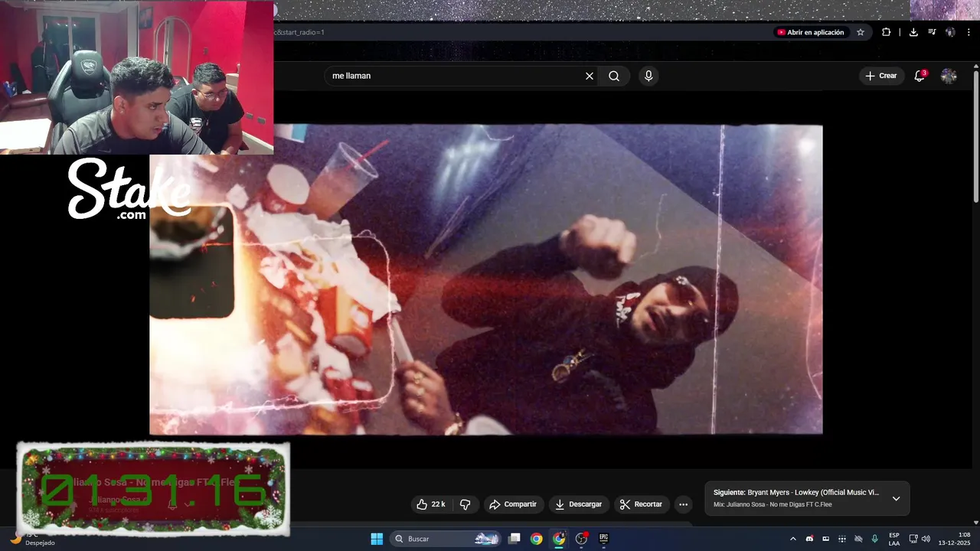This screenshot has height=551, width=980.
Task: Click the music video player area
Action: pyautogui.click(x=486, y=279)
